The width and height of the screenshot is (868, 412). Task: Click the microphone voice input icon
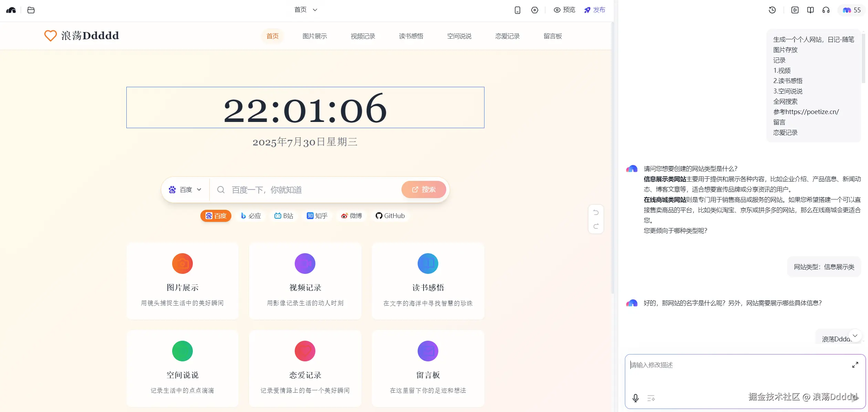pos(635,398)
